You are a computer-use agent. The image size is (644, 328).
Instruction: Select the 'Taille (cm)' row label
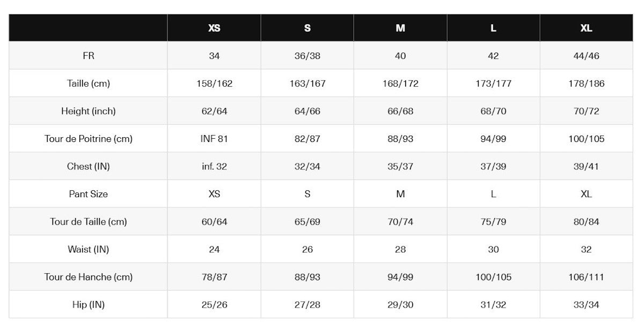click(89, 84)
